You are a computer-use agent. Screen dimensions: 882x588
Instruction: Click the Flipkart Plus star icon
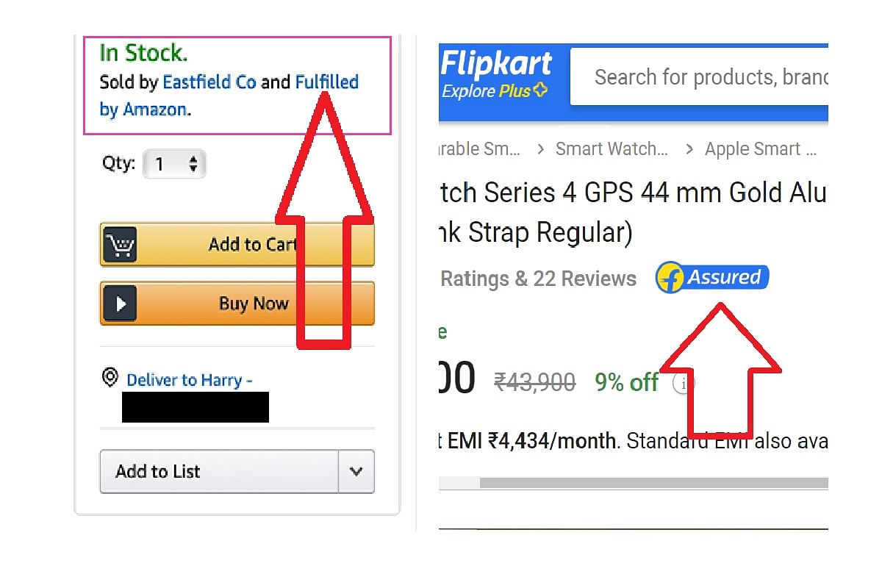click(x=540, y=91)
